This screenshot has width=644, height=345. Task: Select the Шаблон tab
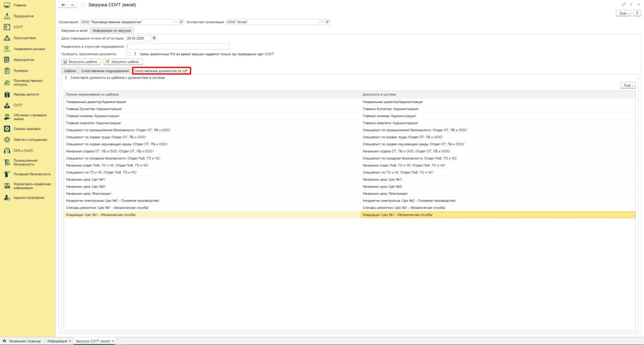(x=70, y=71)
